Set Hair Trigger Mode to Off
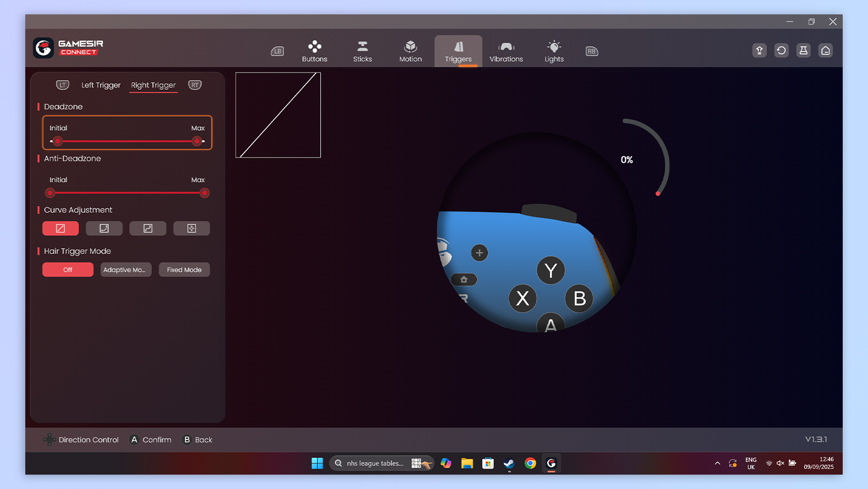Viewport: 868px width, 489px height. click(68, 270)
